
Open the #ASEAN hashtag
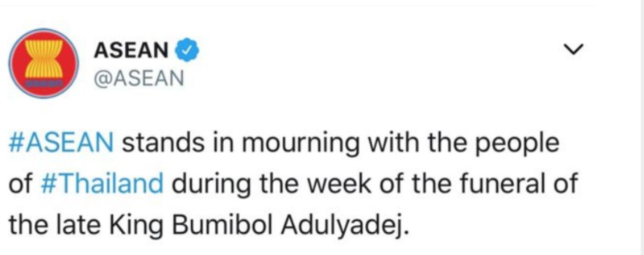pos(61,144)
